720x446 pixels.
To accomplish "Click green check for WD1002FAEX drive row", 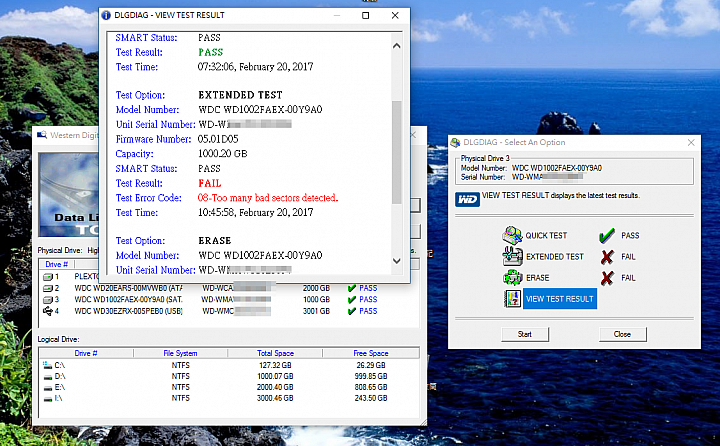I will pyautogui.click(x=352, y=299).
